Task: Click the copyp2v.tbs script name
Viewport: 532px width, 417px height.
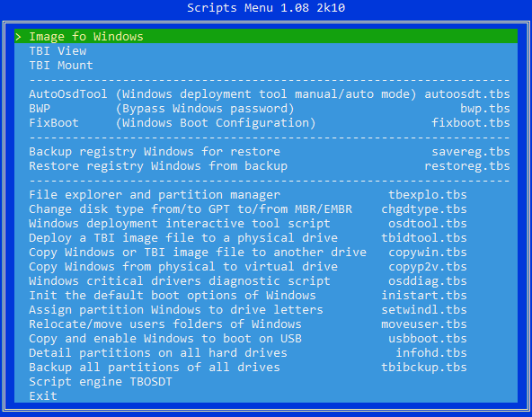Action: click(428, 267)
